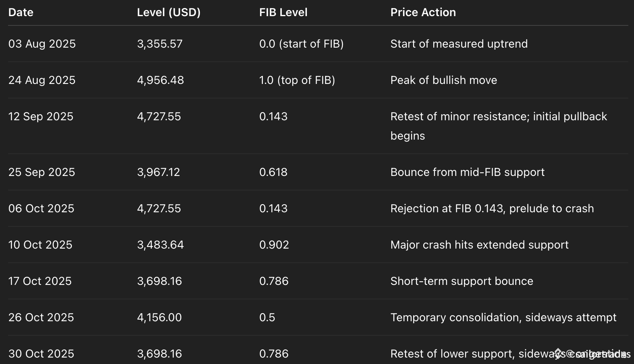
Task: Click the 06 Oct 2025 date cell
Action: click(41, 209)
